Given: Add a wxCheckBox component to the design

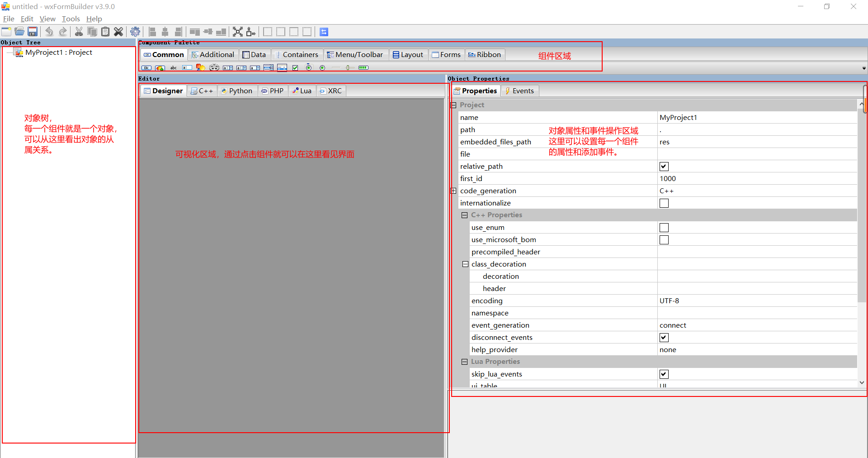Looking at the screenshot, I should point(295,67).
